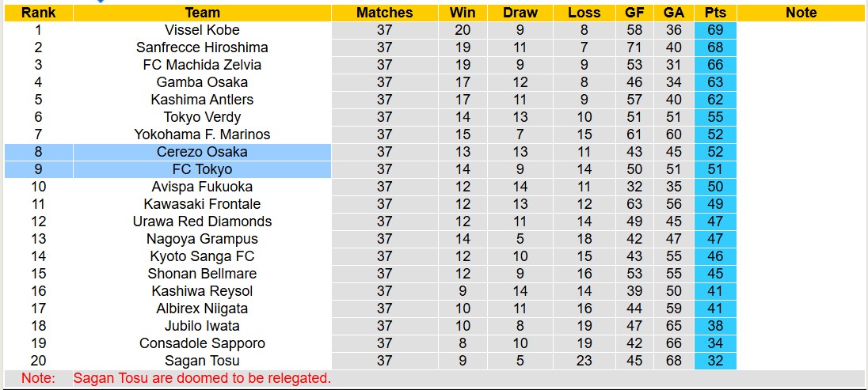Click the Team column header
868x390 pixels.
pyautogui.click(x=202, y=13)
